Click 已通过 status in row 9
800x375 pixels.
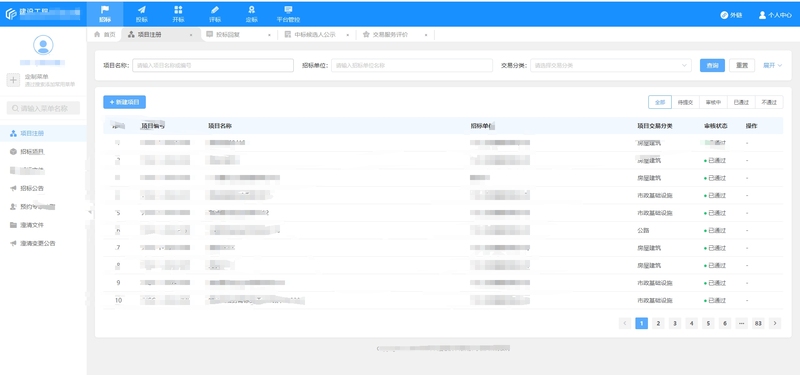click(716, 283)
